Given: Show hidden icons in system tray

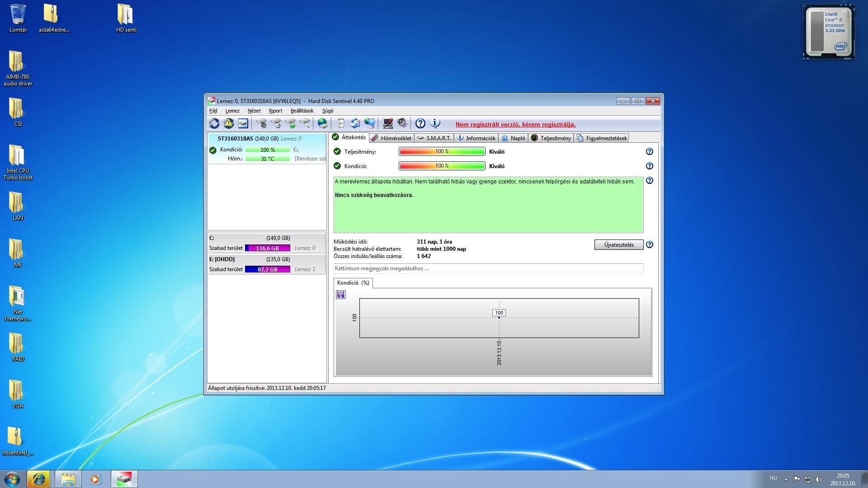Looking at the screenshot, I should pyautogui.click(x=786, y=479).
